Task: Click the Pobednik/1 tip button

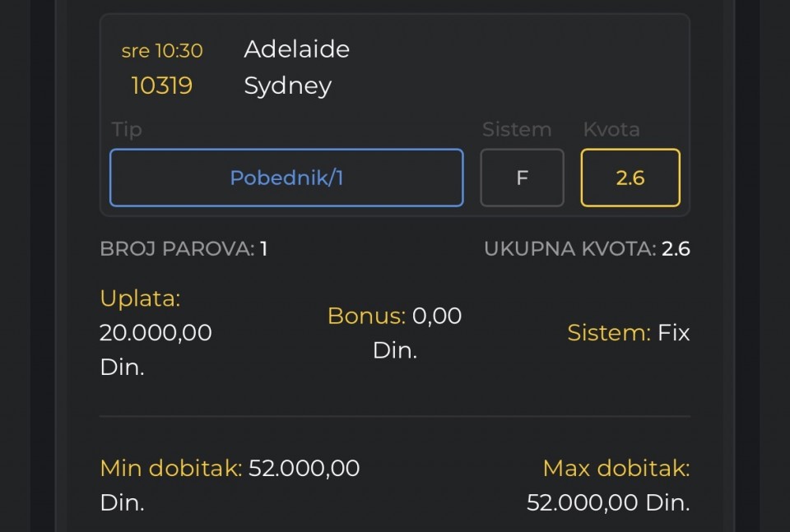Action: (286, 178)
